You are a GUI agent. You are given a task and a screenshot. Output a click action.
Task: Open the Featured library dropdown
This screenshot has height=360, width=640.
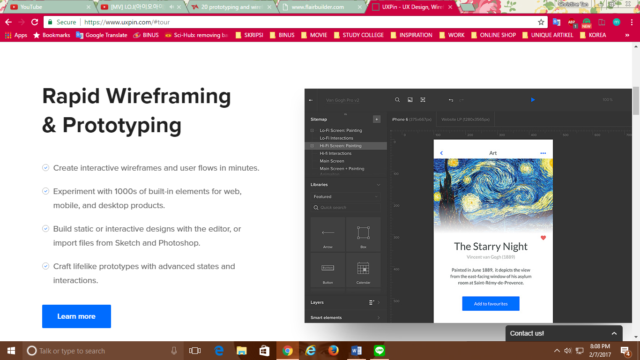click(345, 197)
